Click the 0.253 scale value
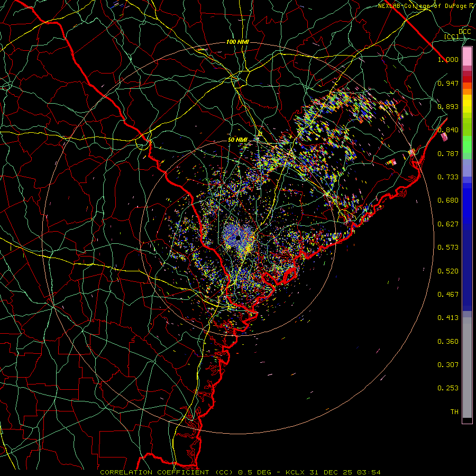 [x=448, y=388]
